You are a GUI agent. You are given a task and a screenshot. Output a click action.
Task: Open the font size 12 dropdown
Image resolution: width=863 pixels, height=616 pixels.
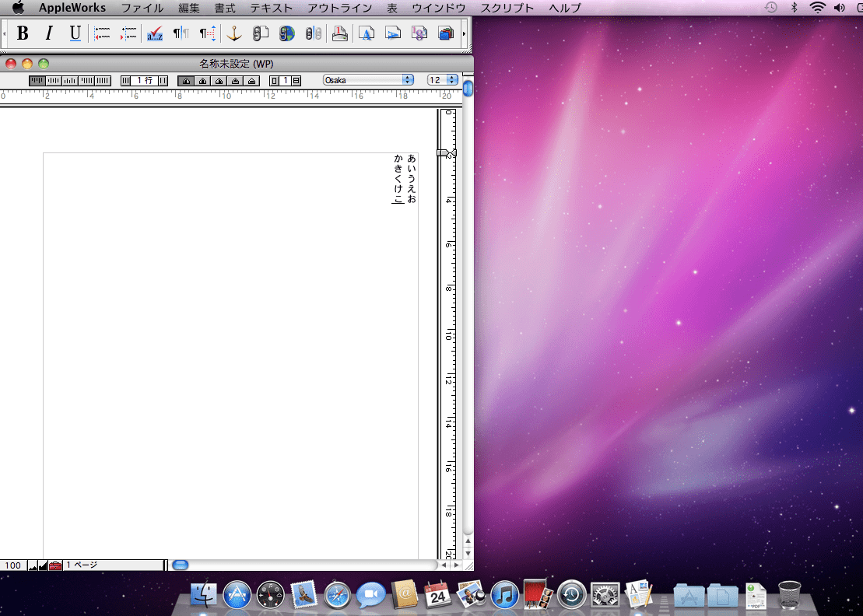443,80
